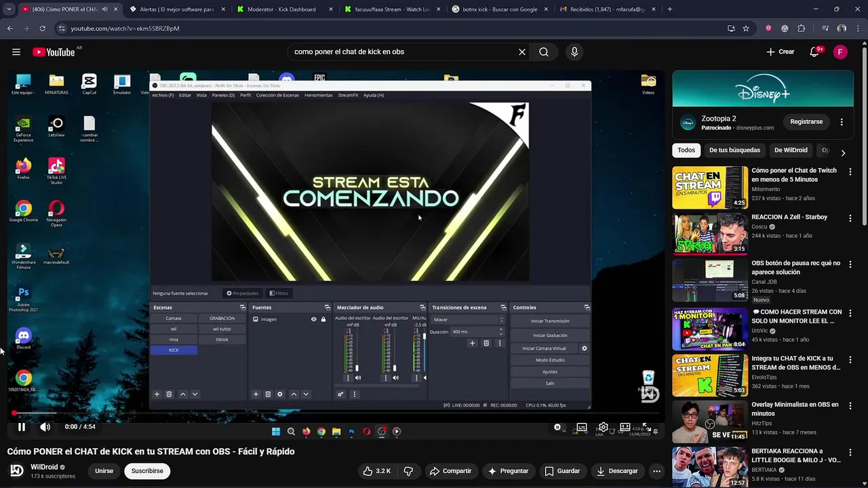
Task: Bookmark this page with the star
Action: tap(746, 28)
